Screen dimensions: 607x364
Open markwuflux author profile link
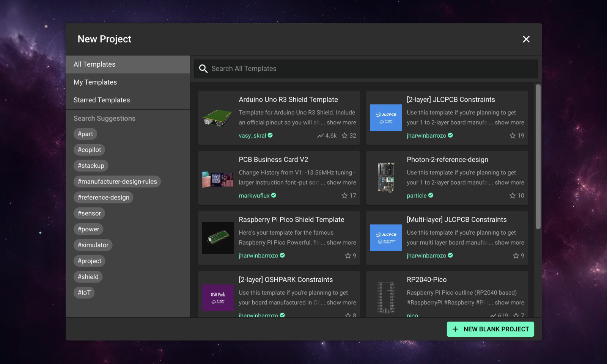(254, 196)
